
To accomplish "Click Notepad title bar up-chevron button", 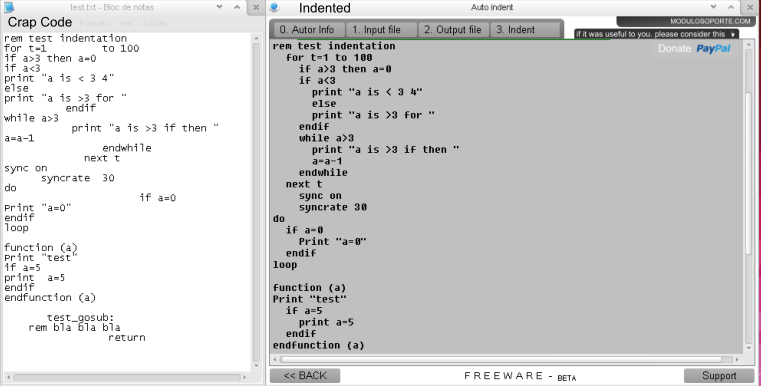I will (x=237, y=7).
